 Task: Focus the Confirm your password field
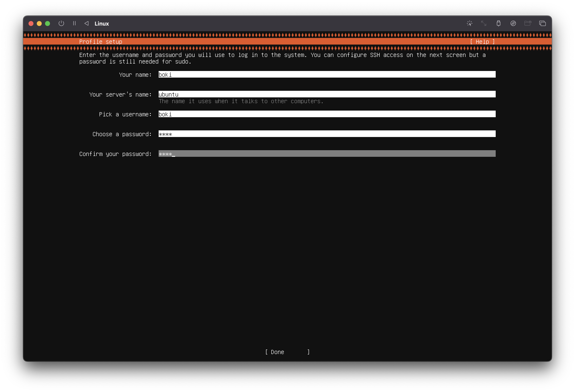327,153
